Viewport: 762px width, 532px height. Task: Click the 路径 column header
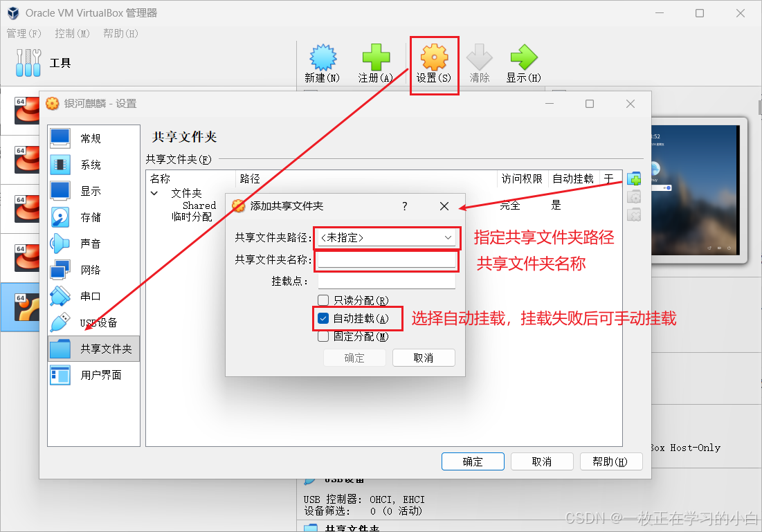pos(366,178)
